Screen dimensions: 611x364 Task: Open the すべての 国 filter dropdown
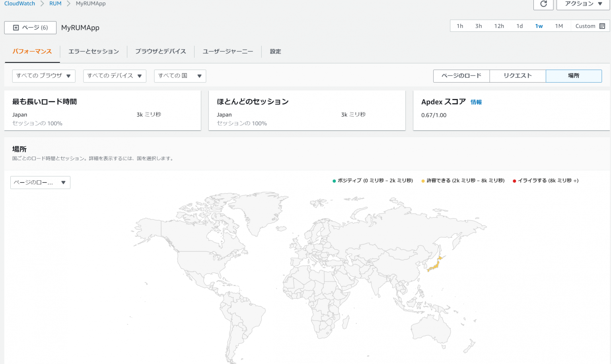tap(180, 76)
